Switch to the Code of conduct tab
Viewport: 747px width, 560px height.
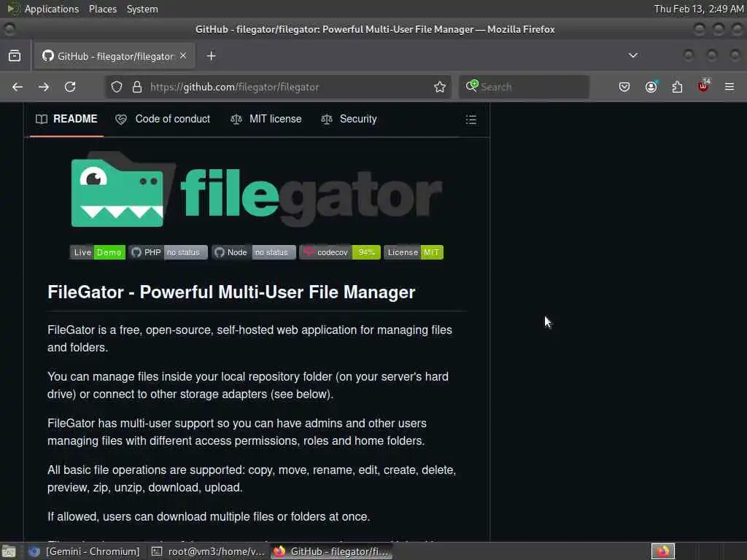pos(163,119)
